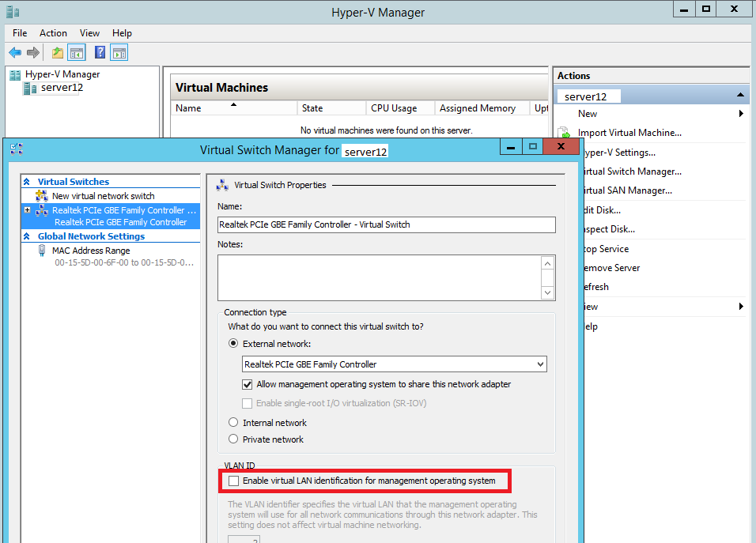Open the File menu
Image resolution: width=756 pixels, height=543 pixels.
click(20, 33)
